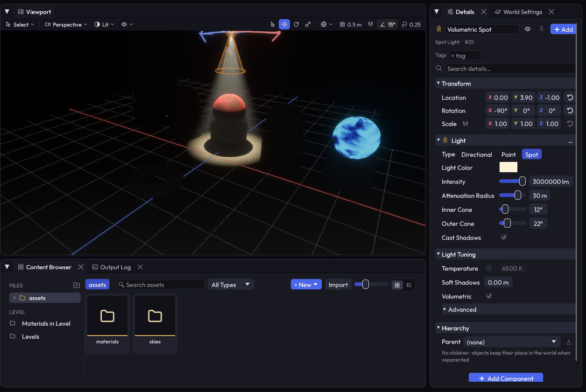Select the Content Browser tab
Image resolution: width=586 pixels, height=392 pixels.
pyautogui.click(x=44, y=267)
